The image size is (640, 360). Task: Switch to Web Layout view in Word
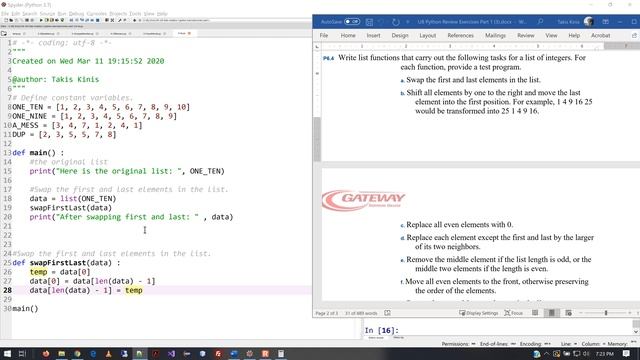(568, 313)
